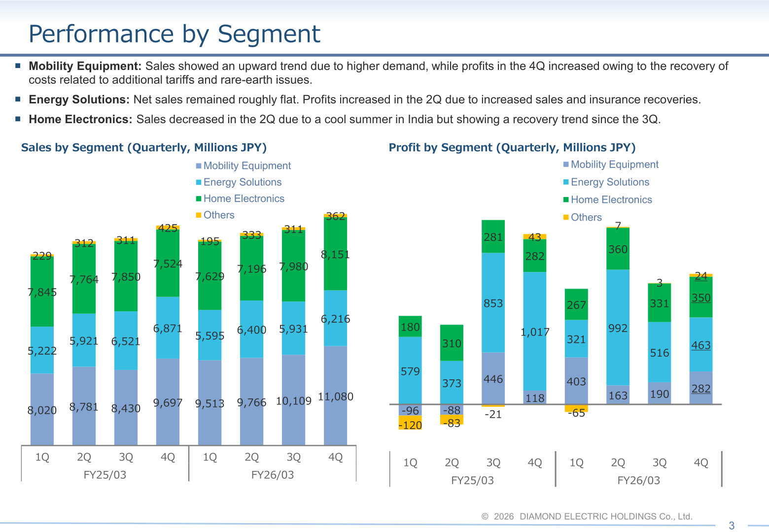This screenshot has height=532, width=769.
Task: Click the sales value "9,513"
Action: (x=210, y=404)
